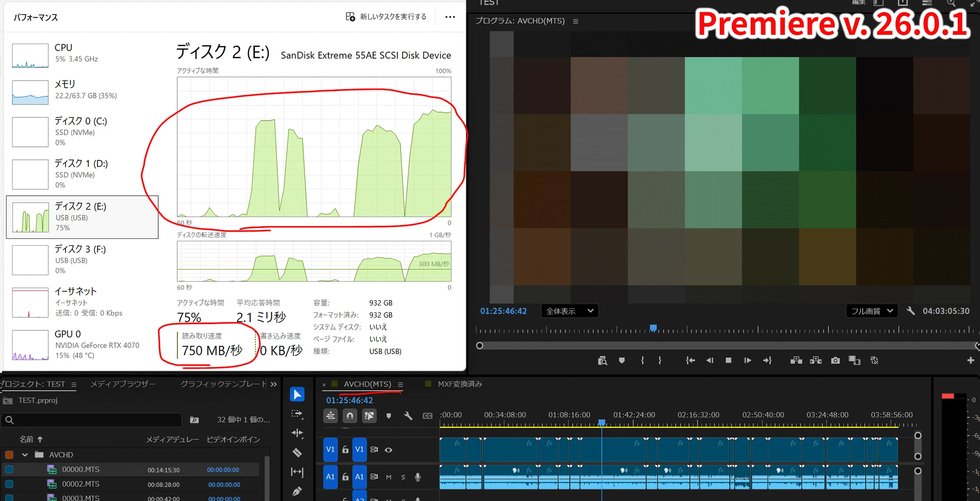
Task: Stop playback in the Program monitor
Action: tap(728, 360)
